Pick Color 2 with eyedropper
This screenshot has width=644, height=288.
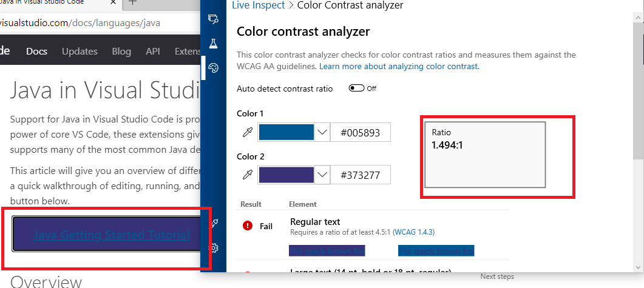[x=247, y=175]
